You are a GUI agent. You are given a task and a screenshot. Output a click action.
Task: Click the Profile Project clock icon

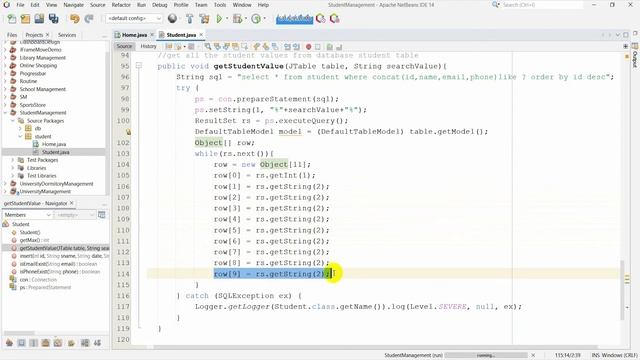pyautogui.click(x=256, y=19)
